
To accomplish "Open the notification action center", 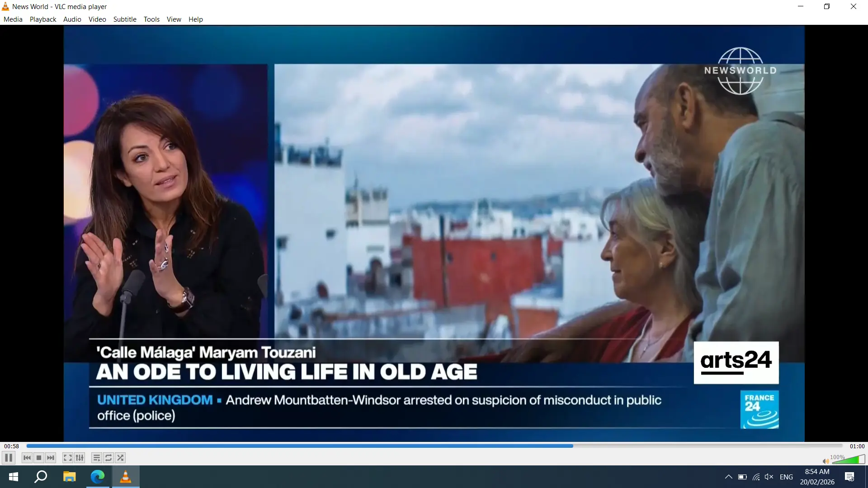I will pyautogui.click(x=849, y=477).
